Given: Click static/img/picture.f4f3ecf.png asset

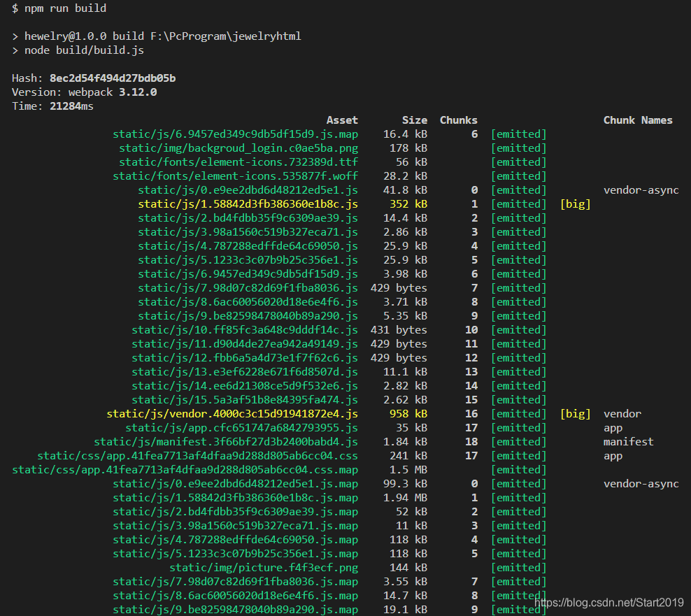Looking at the screenshot, I should point(264,568).
